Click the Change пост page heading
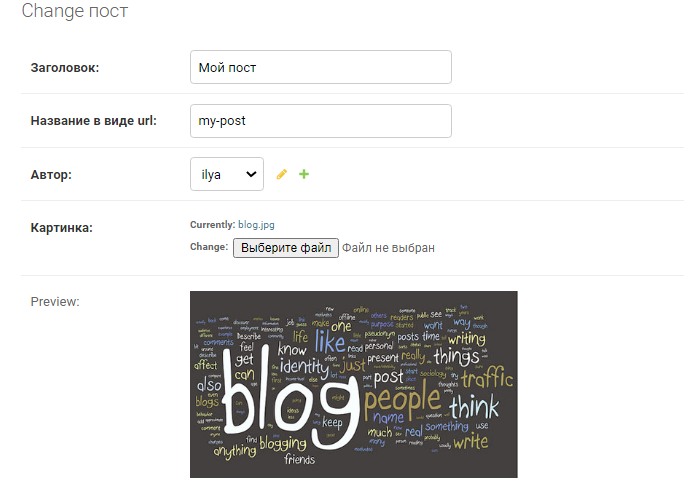The image size is (684, 488). (x=75, y=10)
